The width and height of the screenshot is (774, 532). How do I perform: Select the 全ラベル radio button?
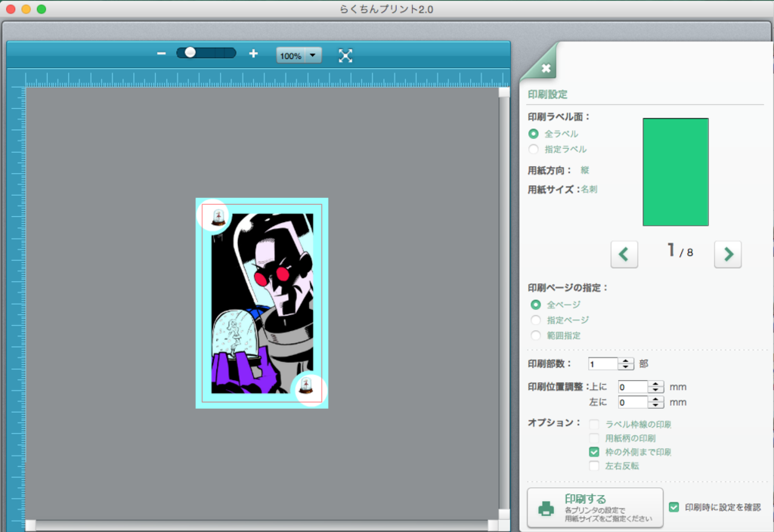[x=533, y=134]
